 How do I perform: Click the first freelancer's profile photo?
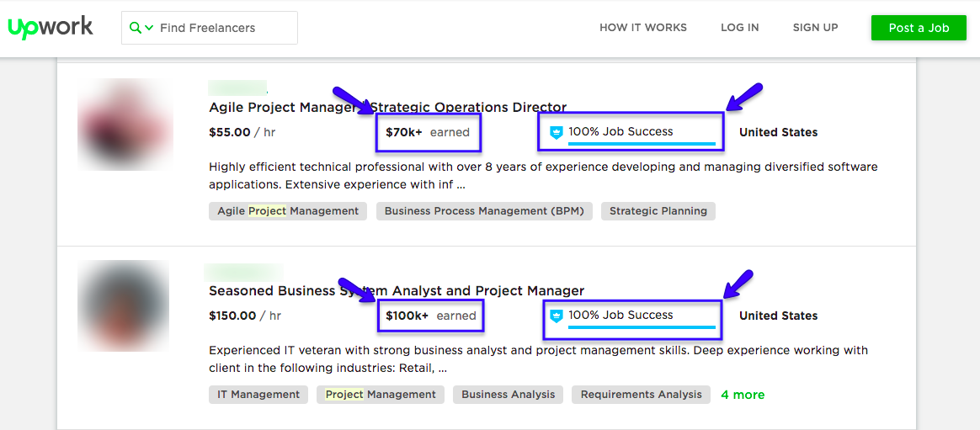pos(124,125)
